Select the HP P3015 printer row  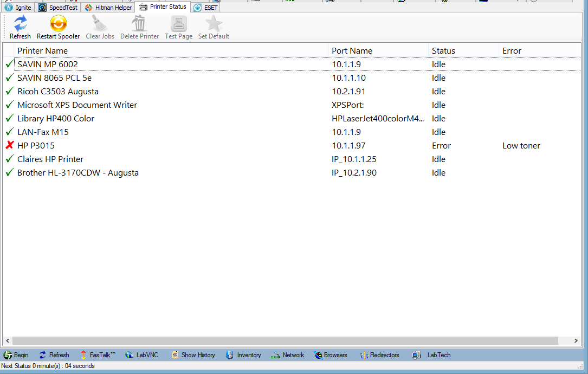[292, 145]
